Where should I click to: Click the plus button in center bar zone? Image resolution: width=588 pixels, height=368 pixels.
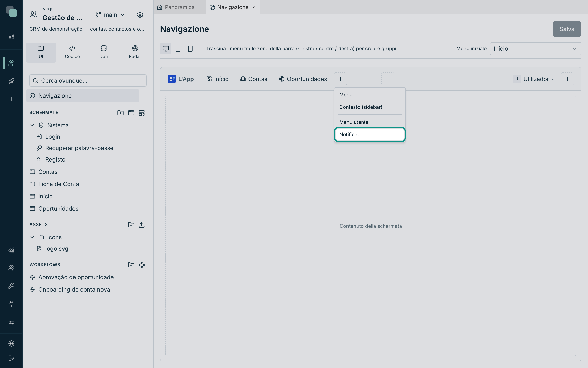(388, 79)
